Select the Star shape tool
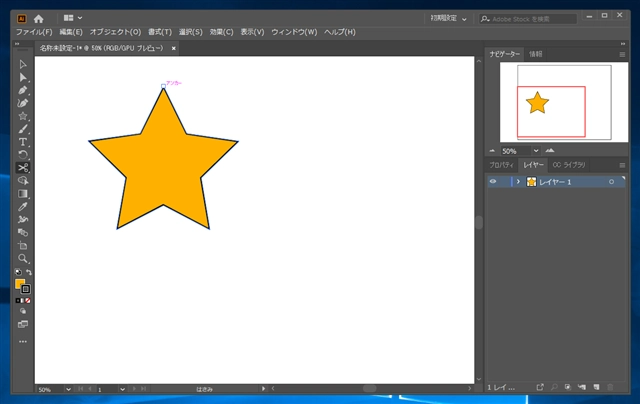640x404 pixels. (x=23, y=116)
